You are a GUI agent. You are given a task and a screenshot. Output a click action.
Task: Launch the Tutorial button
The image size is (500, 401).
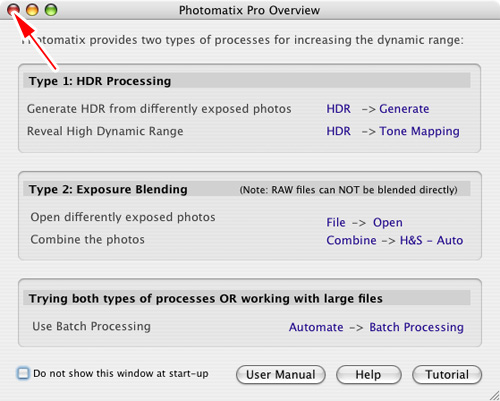click(x=447, y=374)
